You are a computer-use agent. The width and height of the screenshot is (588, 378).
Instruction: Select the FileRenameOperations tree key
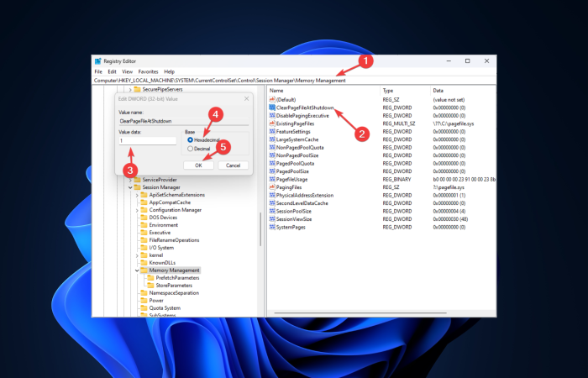[174, 240]
